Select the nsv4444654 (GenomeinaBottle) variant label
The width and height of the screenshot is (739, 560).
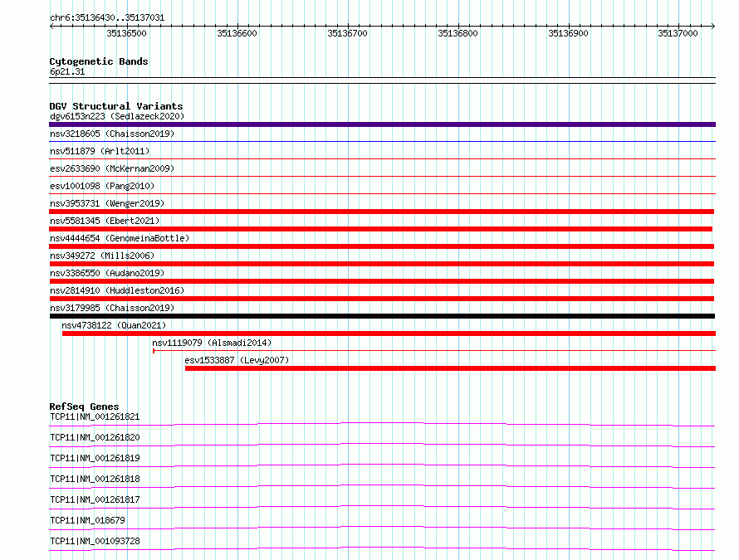click(120, 238)
